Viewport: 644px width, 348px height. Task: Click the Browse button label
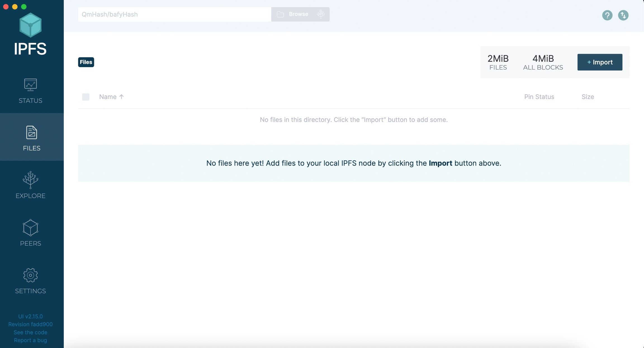[299, 14]
